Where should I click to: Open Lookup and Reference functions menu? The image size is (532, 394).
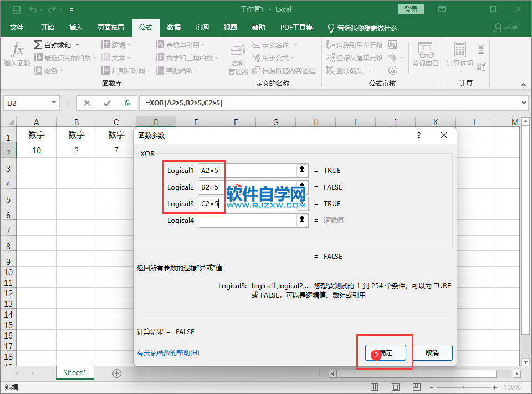click(x=180, y=45)
